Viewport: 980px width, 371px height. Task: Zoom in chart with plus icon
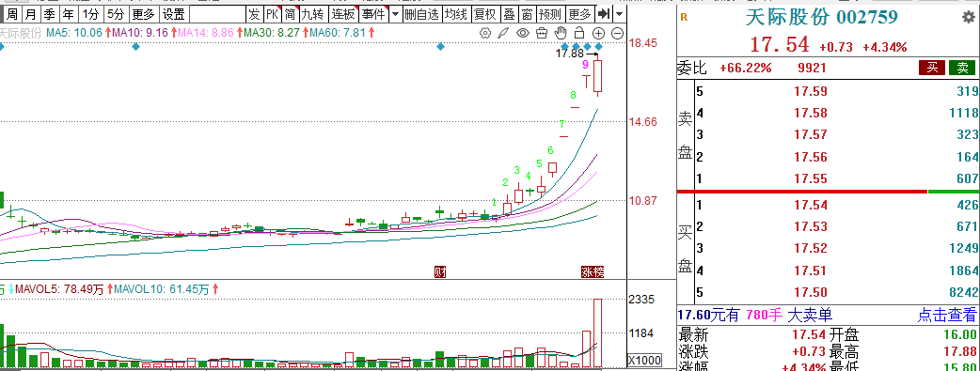(599, 33)
